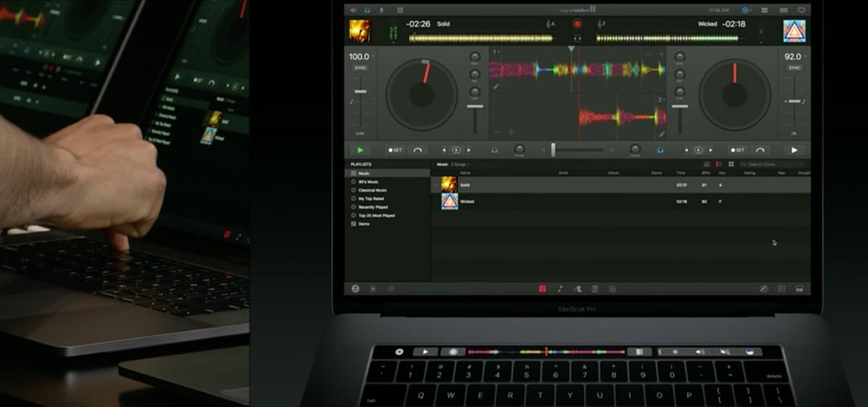
Task: Enable headphone pre-cue for left deck
Action: click(494, 150)
